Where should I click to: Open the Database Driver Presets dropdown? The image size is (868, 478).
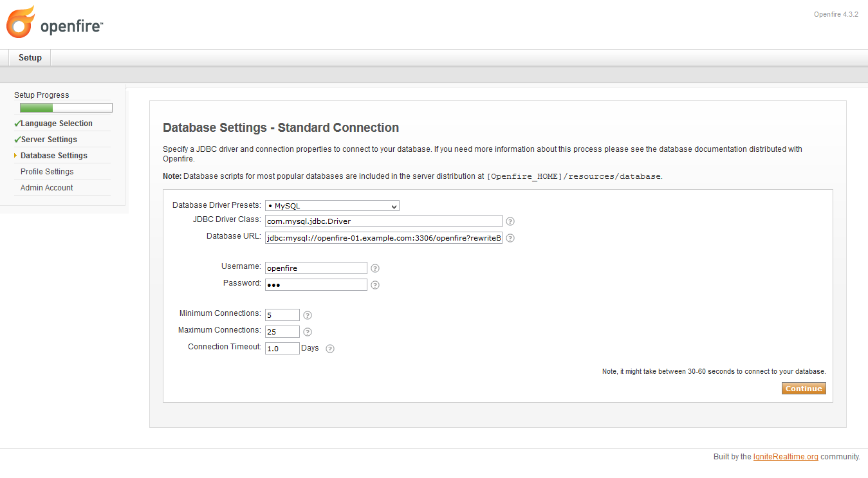coord(332,206)
